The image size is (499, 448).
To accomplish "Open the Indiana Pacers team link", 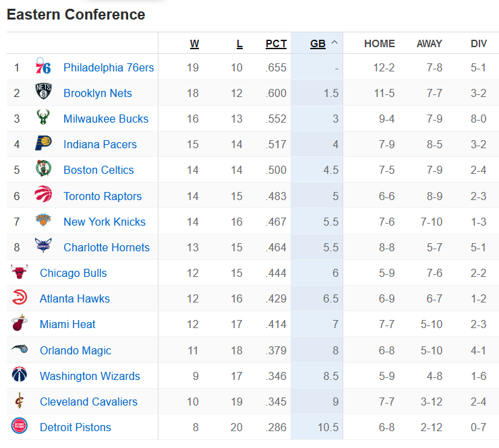I will [x=100, y=144].
